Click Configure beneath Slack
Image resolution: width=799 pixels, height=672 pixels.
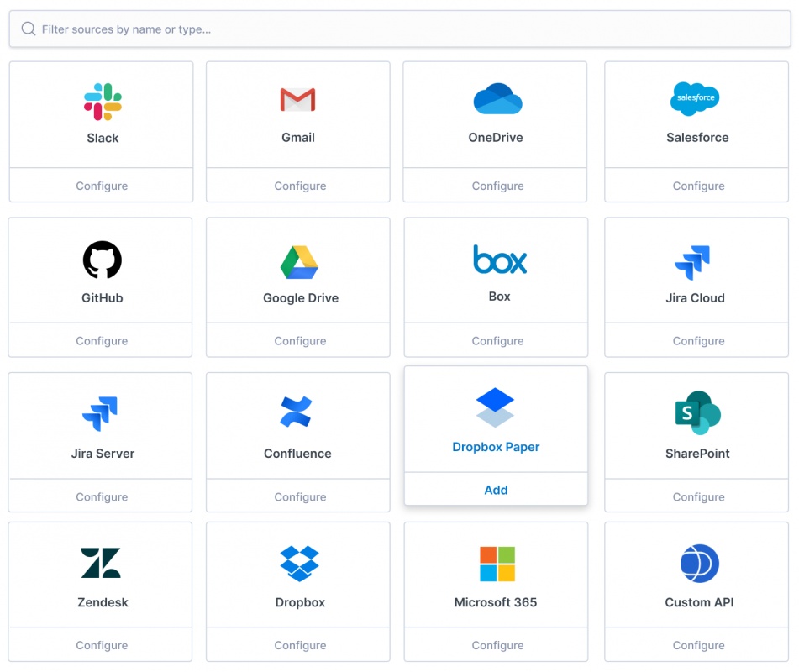(x=102, y=186)
